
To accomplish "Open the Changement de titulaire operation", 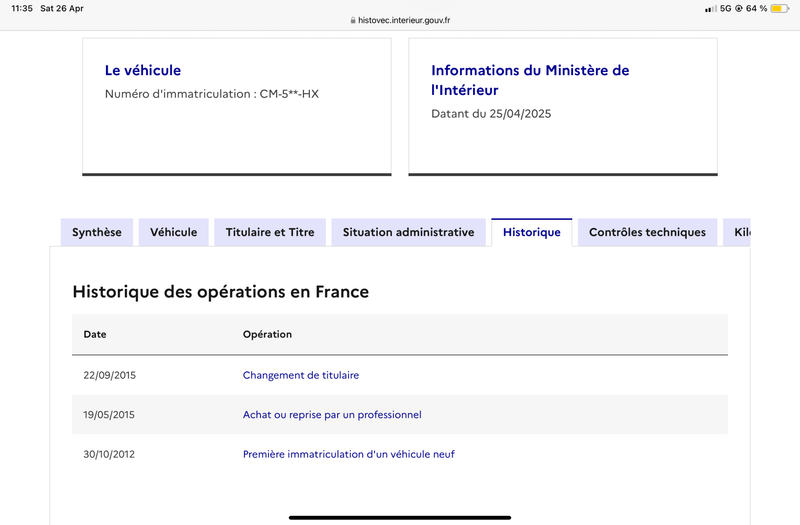I will click(301, 375).
